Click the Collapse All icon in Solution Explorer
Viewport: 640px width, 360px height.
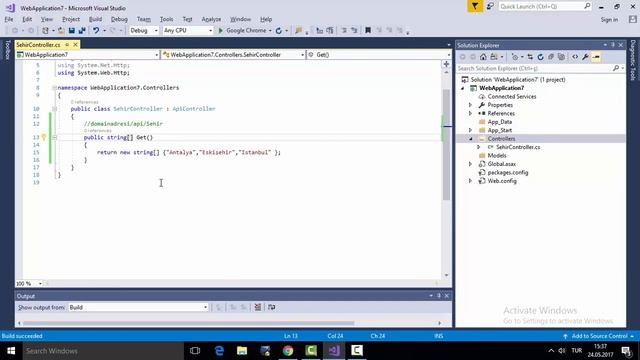point(551,57)
